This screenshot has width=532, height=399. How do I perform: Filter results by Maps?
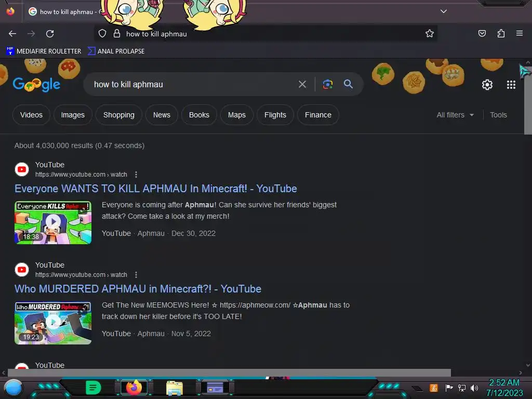237,115
